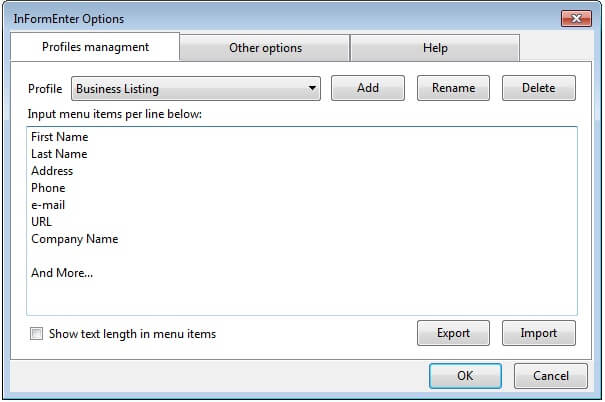Place cursor on the Last Name line

tap(59, 154)
